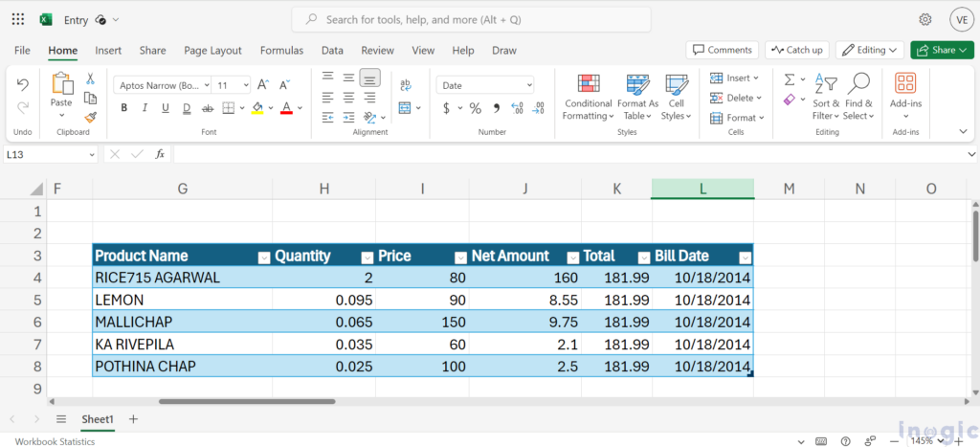Open the Product Name filter dropdown
Screen dimensions: 980x447
click(264, 257)
